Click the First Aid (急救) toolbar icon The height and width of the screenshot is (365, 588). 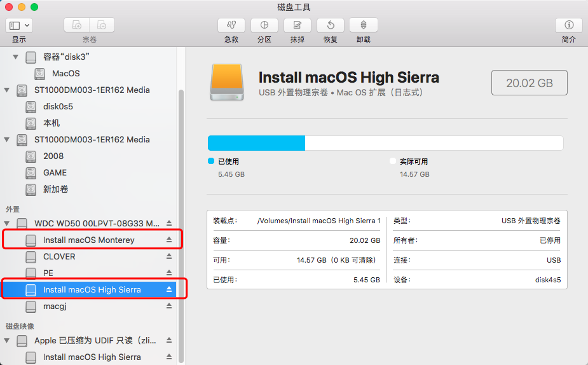coord(231,25)
